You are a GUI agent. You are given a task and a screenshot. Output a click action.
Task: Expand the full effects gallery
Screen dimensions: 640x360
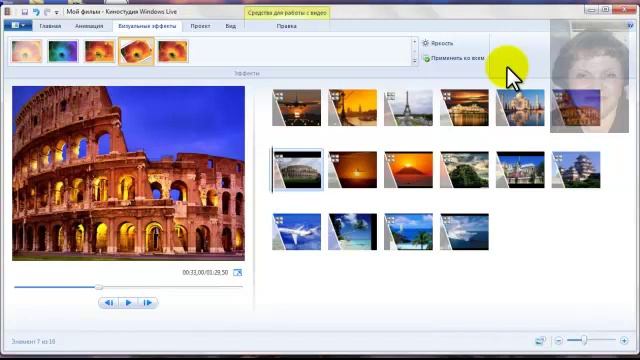pyautogui.click(x=414, y=61)
